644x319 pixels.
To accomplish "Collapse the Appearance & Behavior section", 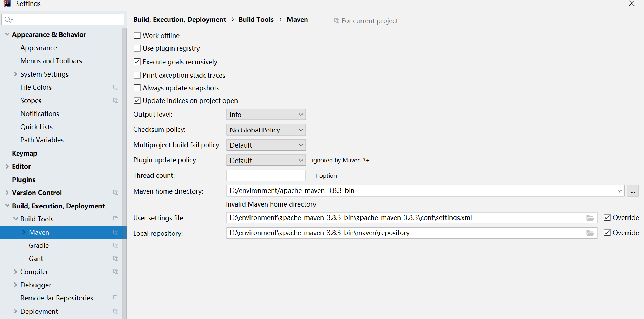I will pyautogui.click(x=7, y=34).
